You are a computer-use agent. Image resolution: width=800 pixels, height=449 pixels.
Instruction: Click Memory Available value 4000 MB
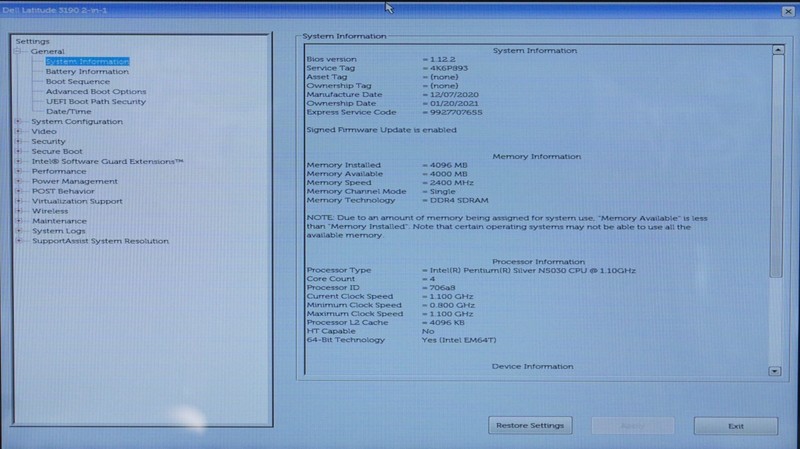click(448, 174)
